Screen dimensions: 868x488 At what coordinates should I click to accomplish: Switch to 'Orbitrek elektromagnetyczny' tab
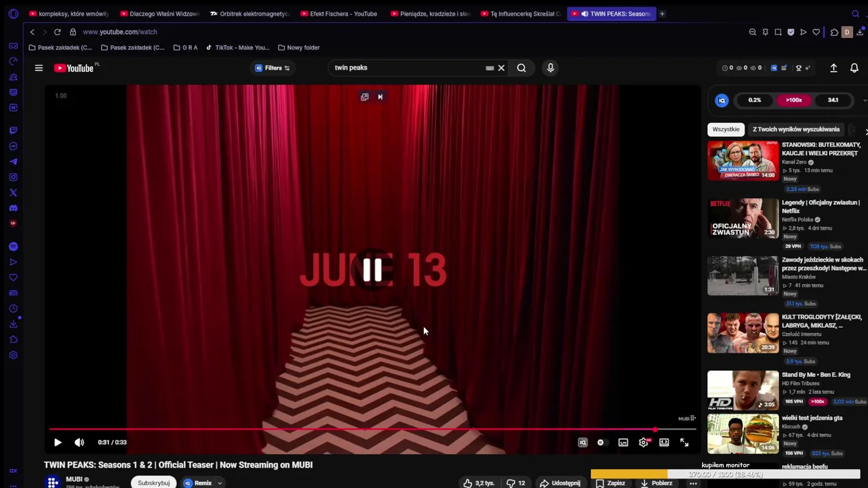250,14
